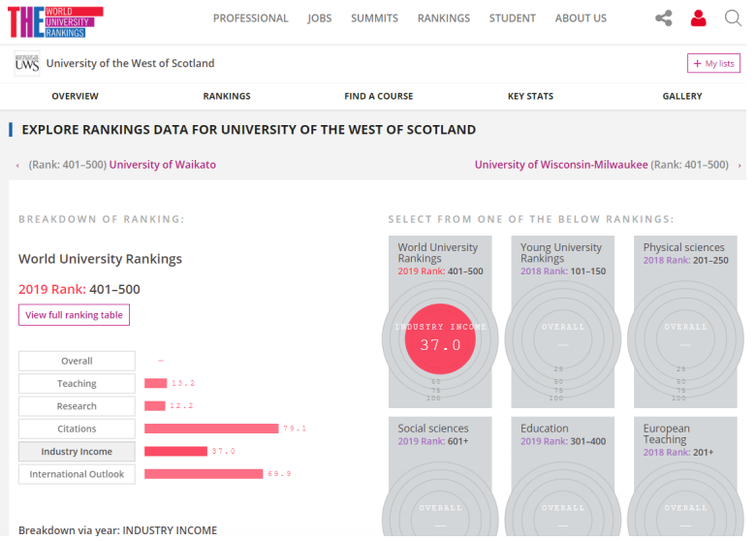The image size is (756, 541).
Task: Click the Research 12.2 bar
Action: coord(155,406)
